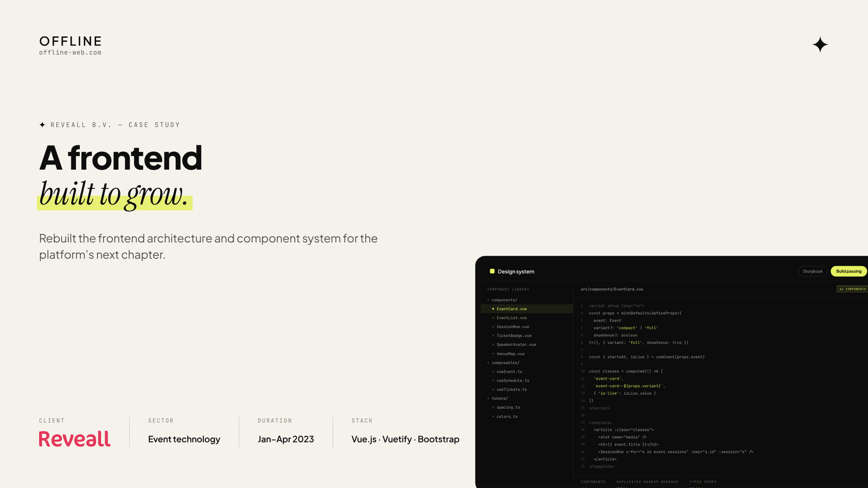
Task: Click the 'A frontend' headline
Action: [120, 158]
